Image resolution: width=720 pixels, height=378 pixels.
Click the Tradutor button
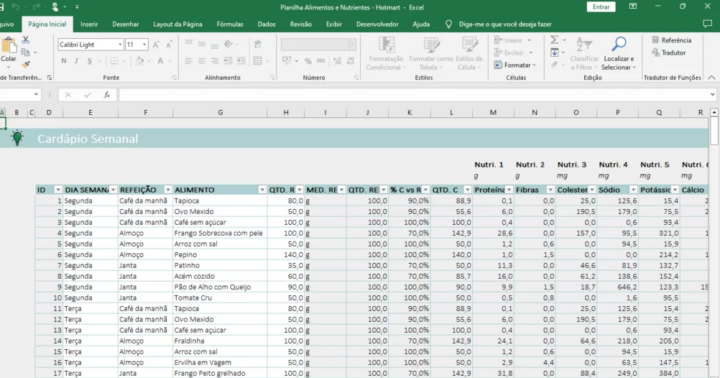[669, 53]
